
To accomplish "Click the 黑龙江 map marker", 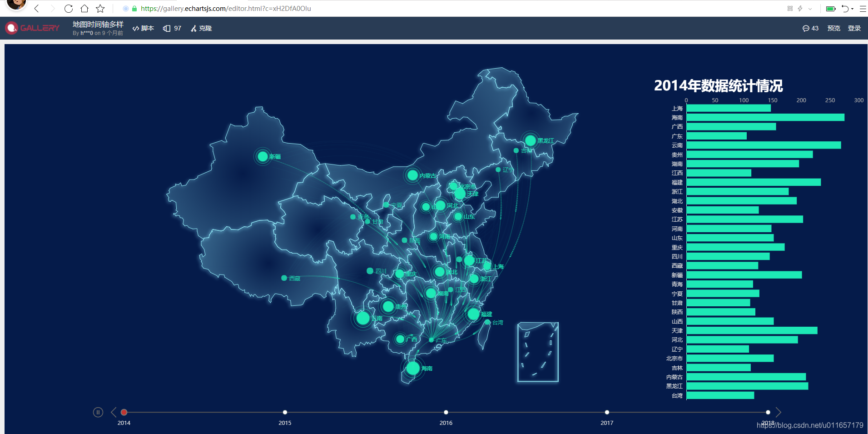I will (x=530, y=140).
